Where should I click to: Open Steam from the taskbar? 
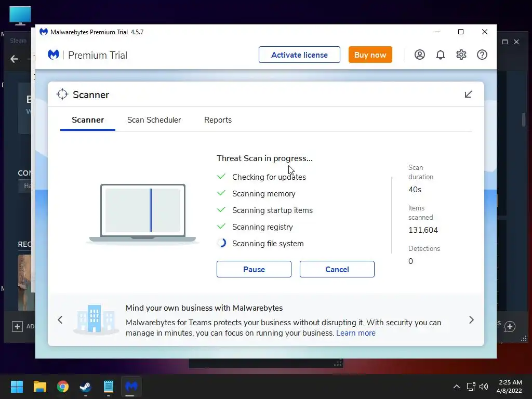click(x=86, y=387)
